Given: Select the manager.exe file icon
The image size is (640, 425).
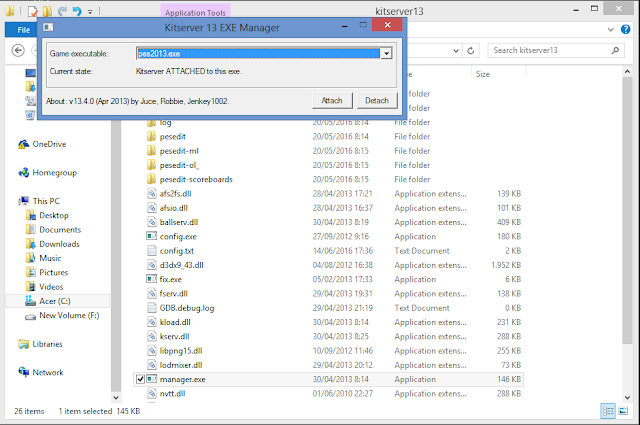Looking at the screenshot, I should point(152,379).
